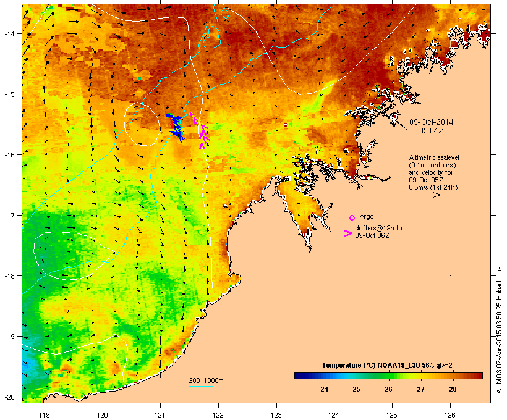Click the '200 1000m' depth label
Viewport: 507px width, 420px height.
[x=206, y=380]
